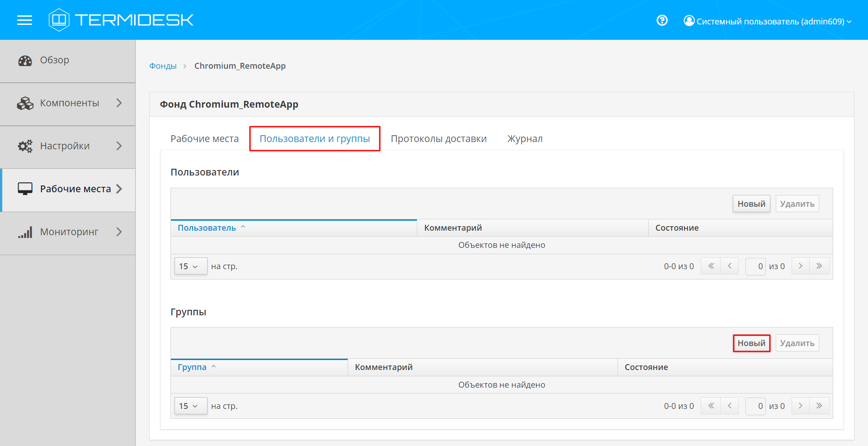Click the Termidesk logo icon
The image size is (868, 446).
coord(59,20)
